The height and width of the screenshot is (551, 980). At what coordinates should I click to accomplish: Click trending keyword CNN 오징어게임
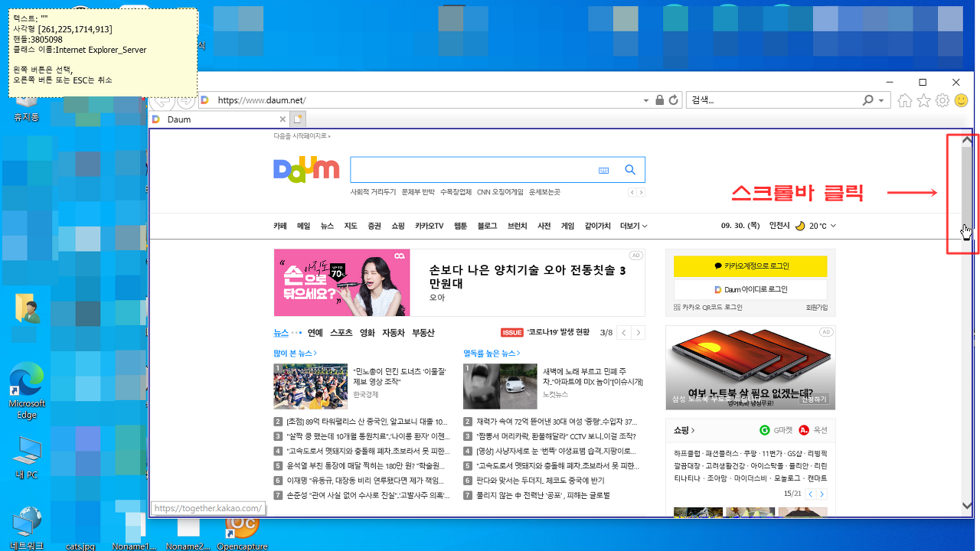[500, 192]
